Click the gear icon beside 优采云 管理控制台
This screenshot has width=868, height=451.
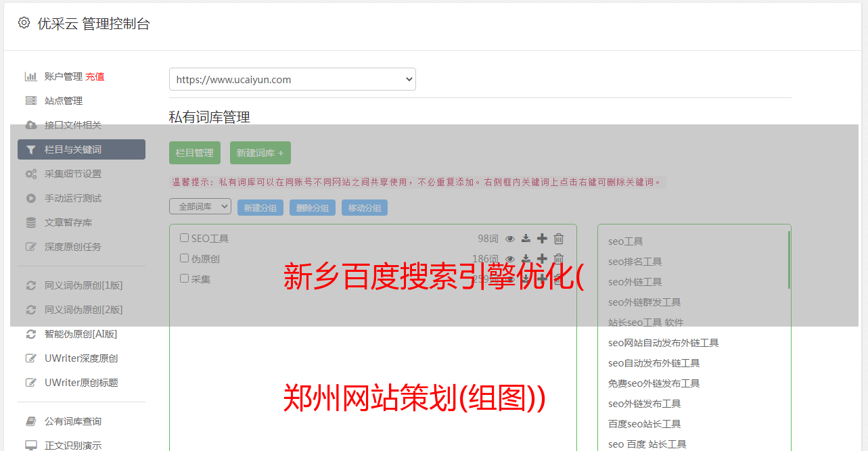(24, 23)
